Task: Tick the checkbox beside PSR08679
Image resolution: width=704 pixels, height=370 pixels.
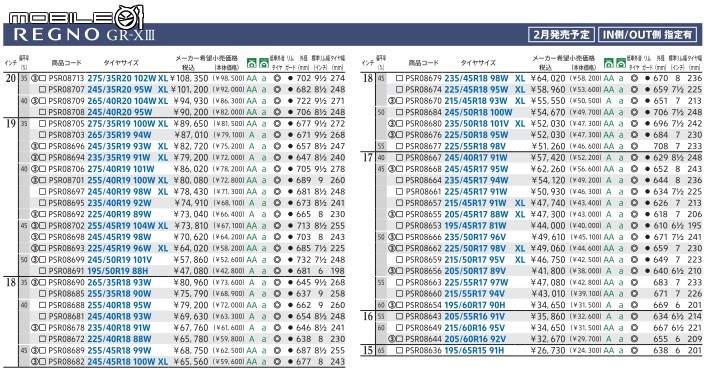Action: tap(400, 78)
